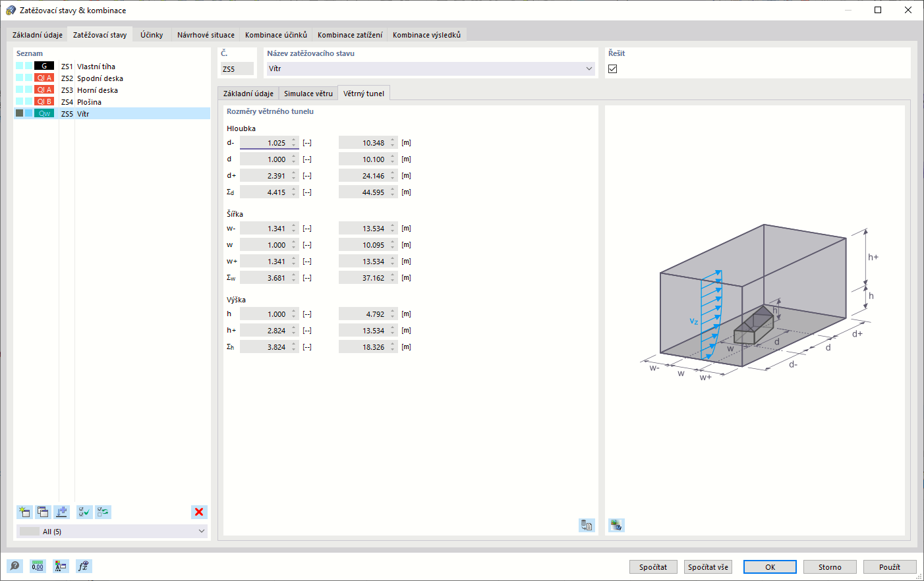Screen dimensions: 924x581
Task: Go to the Kombinace výsledků tab
Action: point(427,35)
